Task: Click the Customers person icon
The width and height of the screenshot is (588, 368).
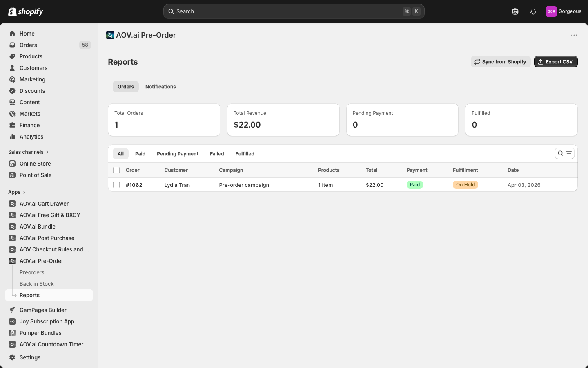Action: (12, 68)
